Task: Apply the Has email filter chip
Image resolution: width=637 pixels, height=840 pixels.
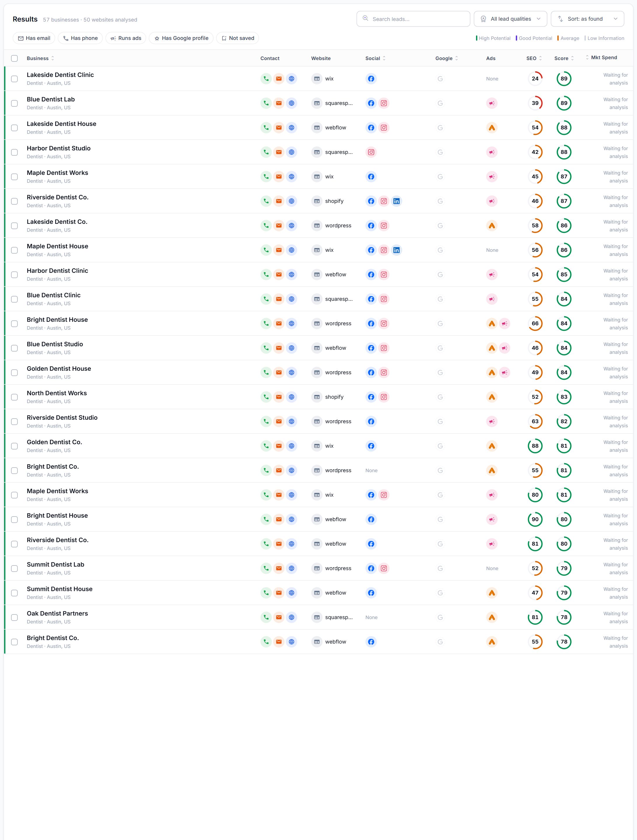Action: 34,38
